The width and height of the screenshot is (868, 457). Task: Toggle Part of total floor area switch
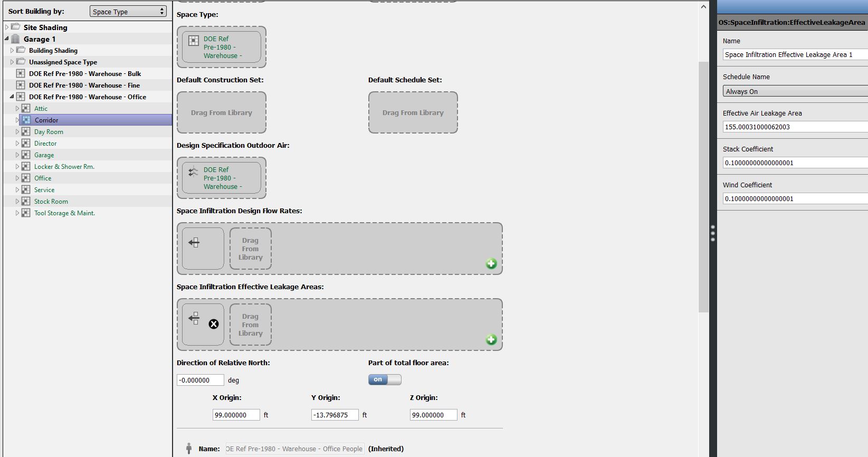pyautogui.click(x=385, y=379)
